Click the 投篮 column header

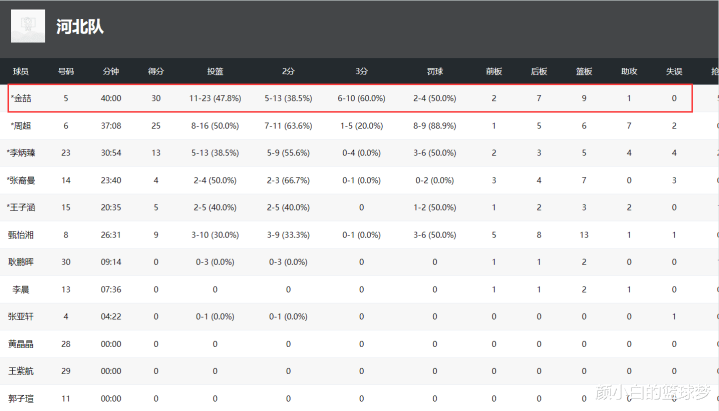tap(215, 72)
